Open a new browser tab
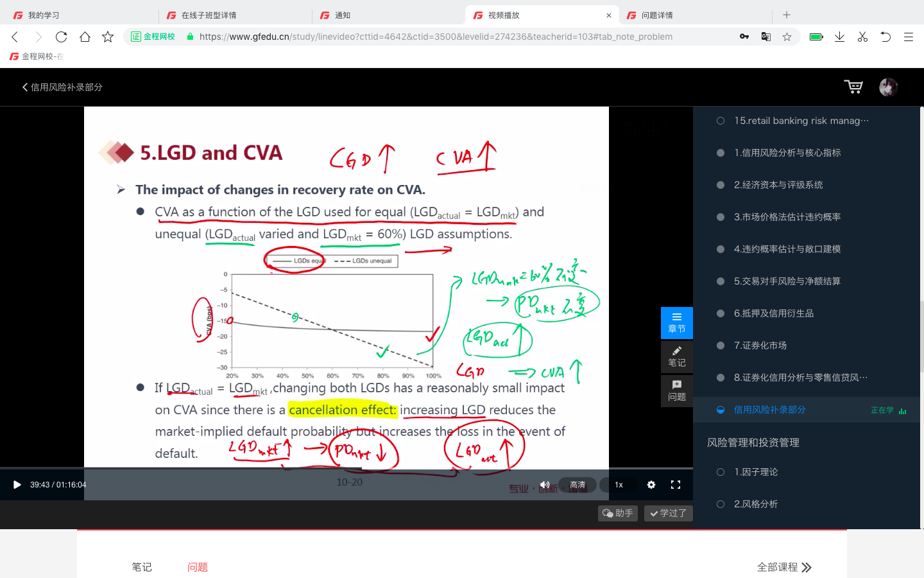924x578 pixels. [x=787, y=15]
